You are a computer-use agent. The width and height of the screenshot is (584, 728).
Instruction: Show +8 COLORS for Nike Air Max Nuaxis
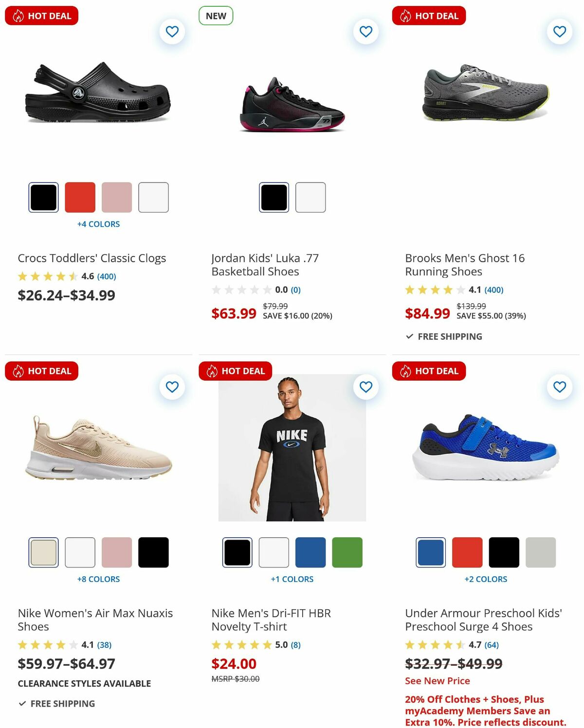click(99, 579)
